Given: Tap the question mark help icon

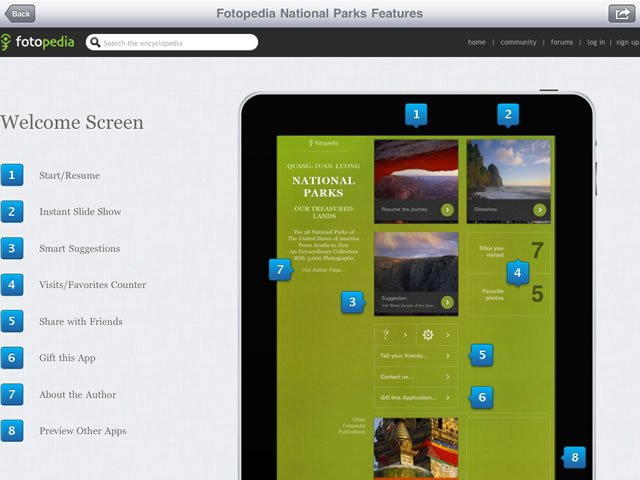Looking at the screenshot, I should coord(385,335).
